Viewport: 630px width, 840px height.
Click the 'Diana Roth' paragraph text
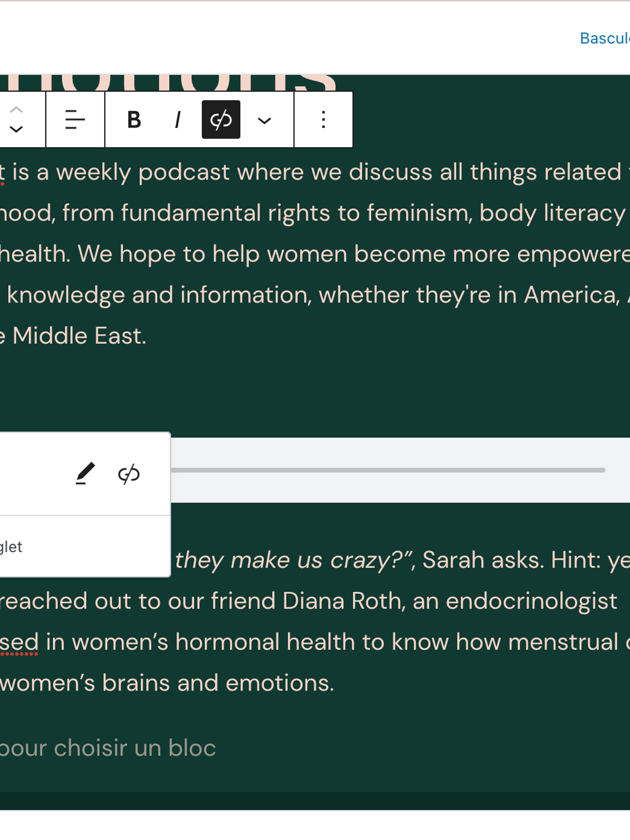point(342,601)
